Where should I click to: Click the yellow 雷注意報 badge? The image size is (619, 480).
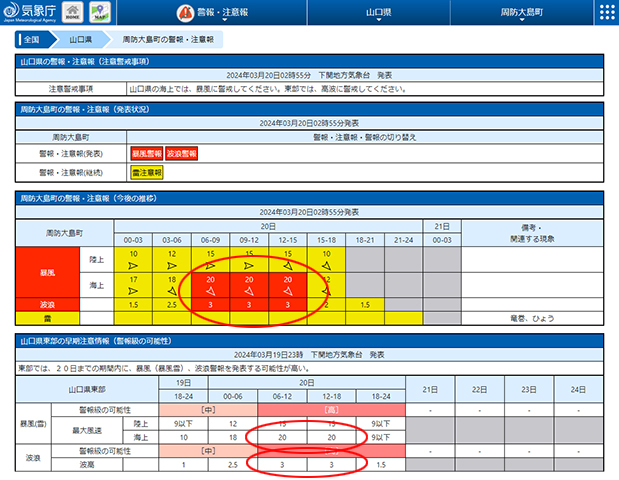click(147, 171)
